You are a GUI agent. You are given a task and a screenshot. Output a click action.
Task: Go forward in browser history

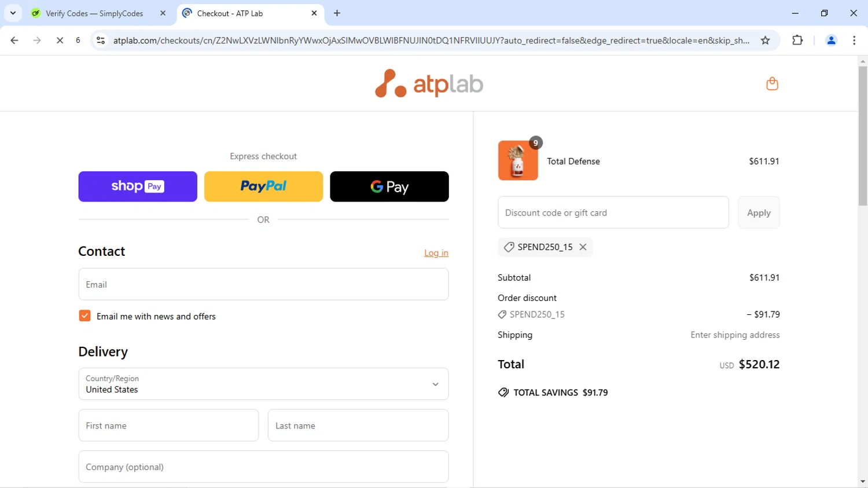37,41
